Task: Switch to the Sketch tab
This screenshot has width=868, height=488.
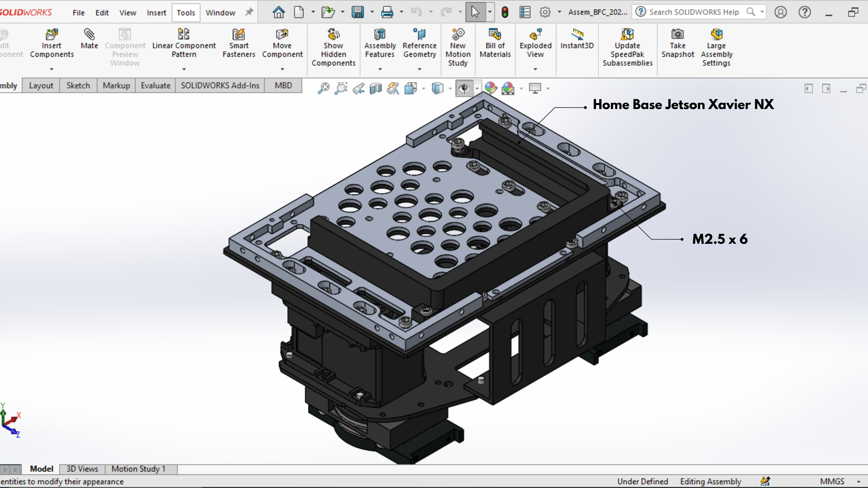Action: [78, 86]
